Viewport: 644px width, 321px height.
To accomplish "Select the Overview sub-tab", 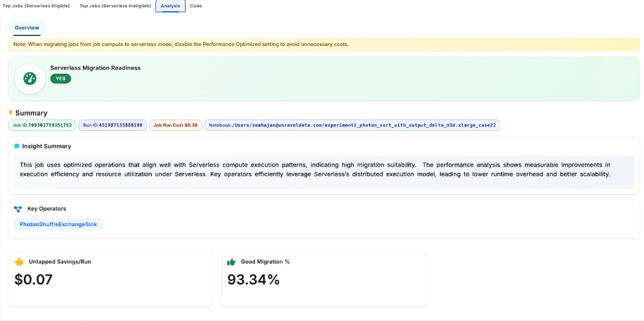I will click(27, 28).
